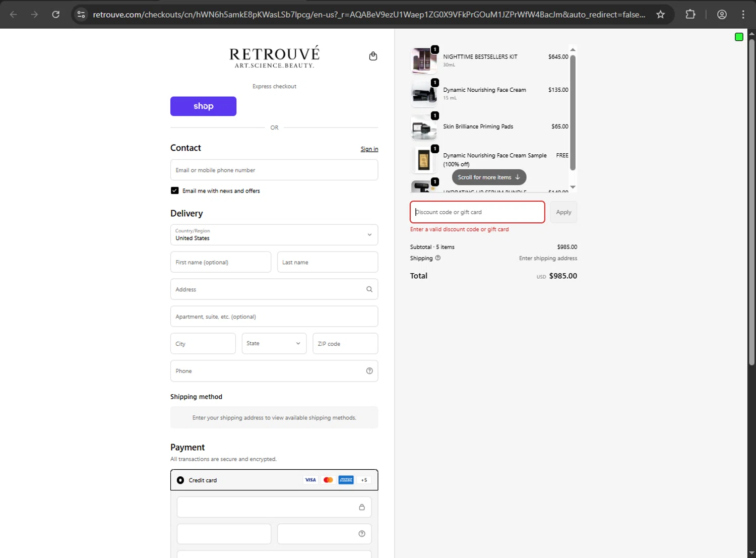
Task: Focus the card expiration date field
Action: [x=224, y=534]
